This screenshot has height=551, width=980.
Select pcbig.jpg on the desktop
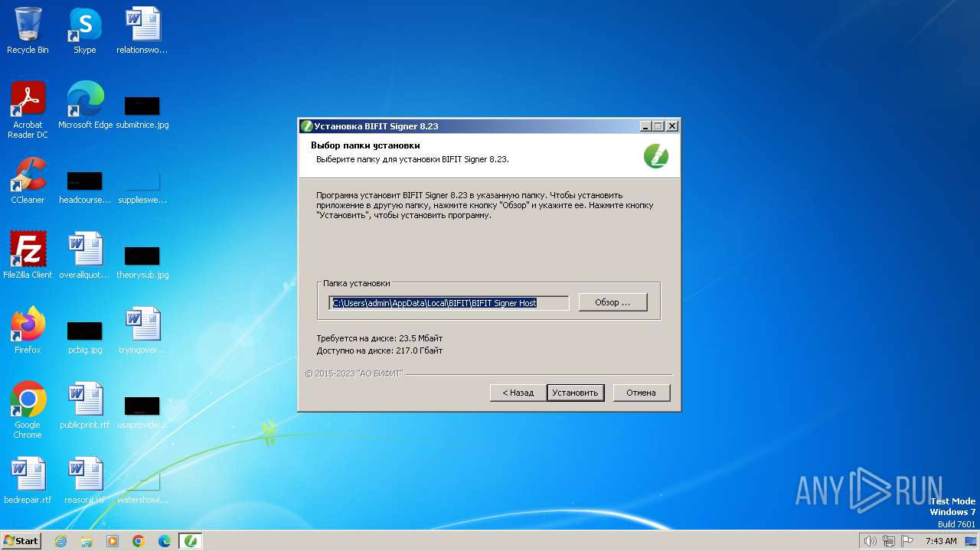[x=85, y=337]
